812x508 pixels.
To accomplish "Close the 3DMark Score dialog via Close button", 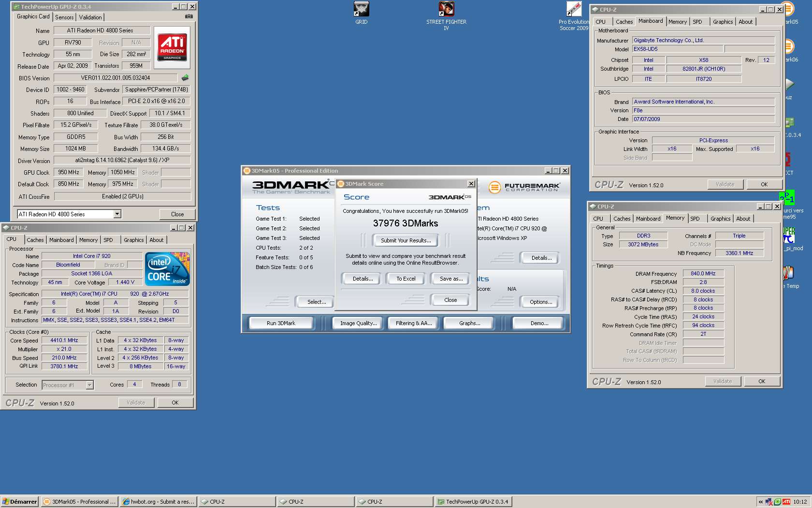I will pyautogui.click(x=450, y=300).
